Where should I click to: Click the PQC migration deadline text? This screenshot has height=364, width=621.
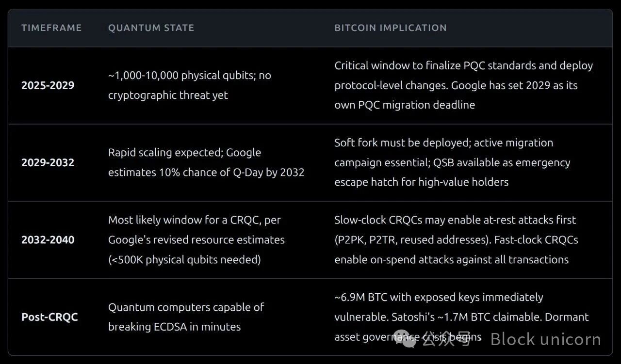pyautogui.click(x=405, y=105)
